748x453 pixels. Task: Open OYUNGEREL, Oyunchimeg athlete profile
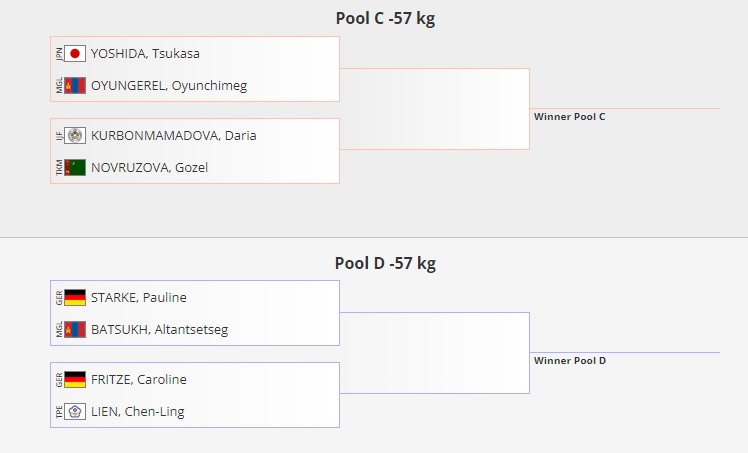point(169,86)
